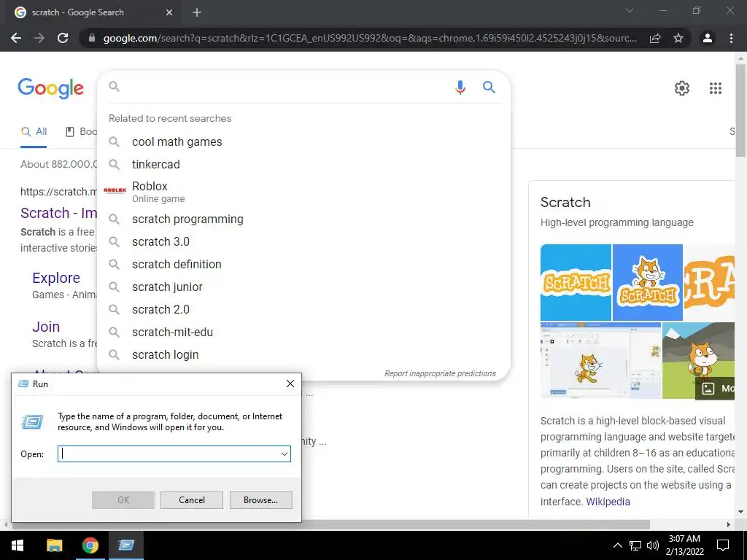
Task: Open File Explorer from the taskbar
Action: click(x=54, y=545)
